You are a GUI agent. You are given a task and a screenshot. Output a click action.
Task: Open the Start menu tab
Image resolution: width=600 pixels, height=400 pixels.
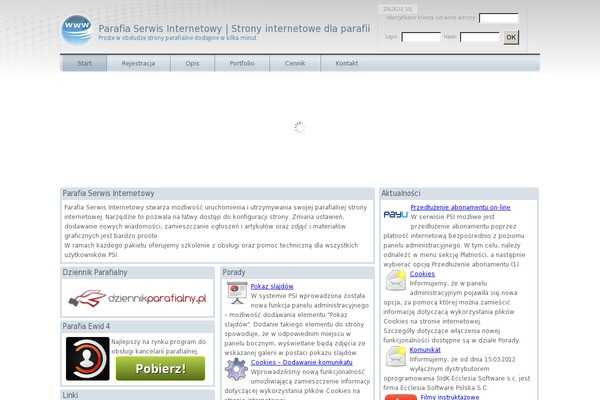(84, 63)
